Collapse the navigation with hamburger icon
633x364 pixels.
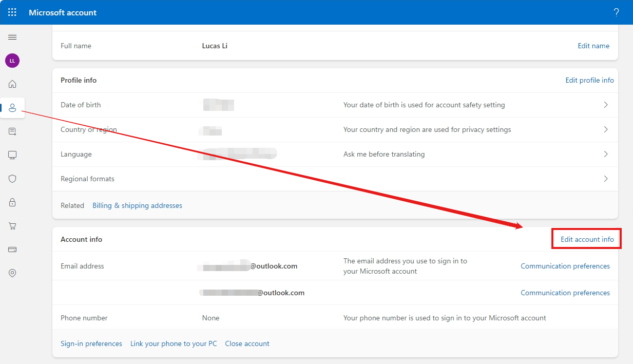pos(12,37)
